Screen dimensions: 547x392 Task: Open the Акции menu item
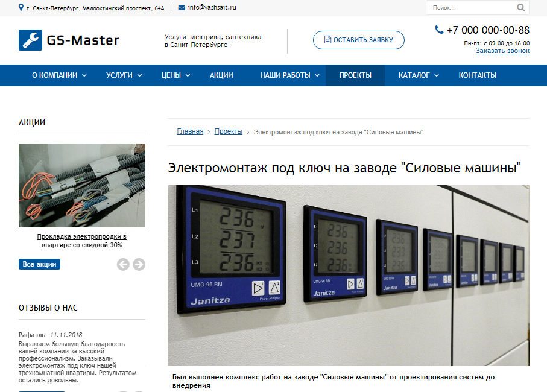pos(221,75)
